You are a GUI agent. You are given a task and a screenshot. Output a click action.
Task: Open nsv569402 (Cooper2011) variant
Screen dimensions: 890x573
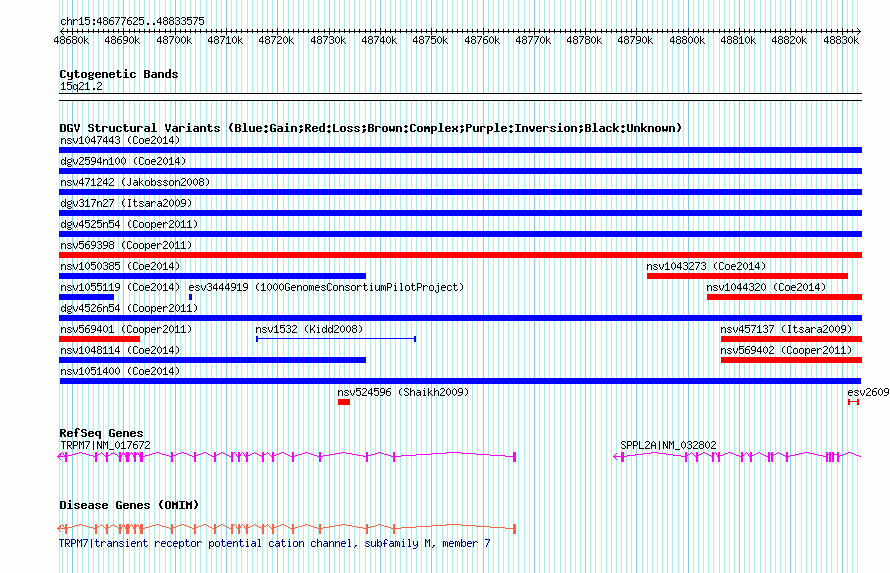[786, 350]
